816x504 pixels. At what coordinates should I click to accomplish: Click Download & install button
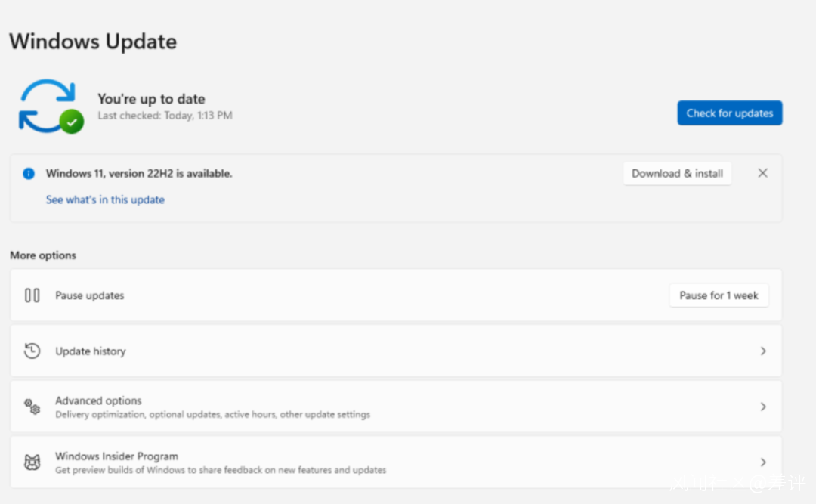coord(677,173)
